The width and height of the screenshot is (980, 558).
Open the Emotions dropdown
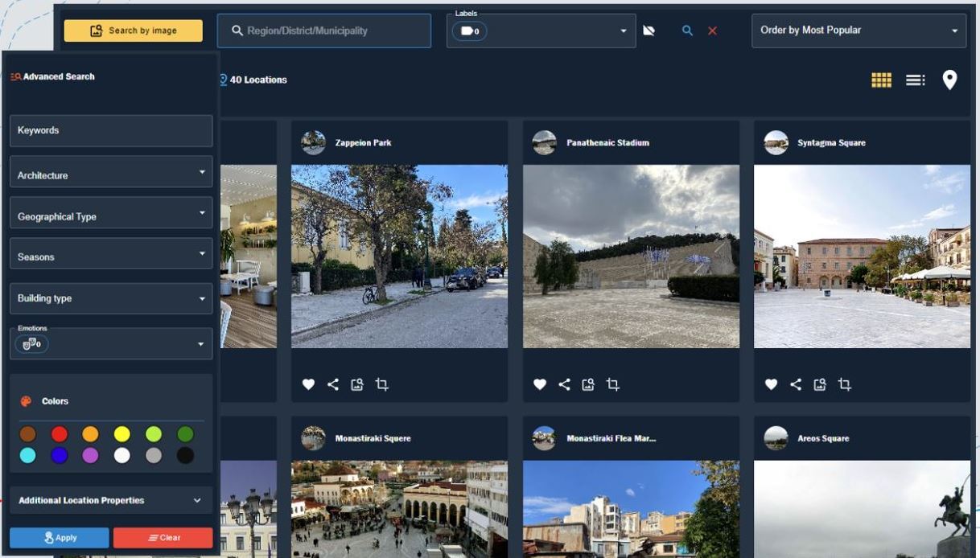(111, 344)
